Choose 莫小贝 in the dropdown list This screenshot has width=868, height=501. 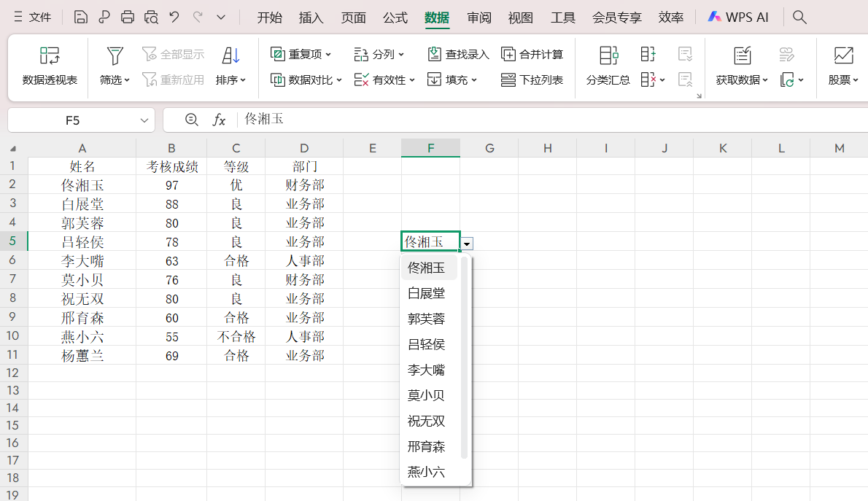427,395
